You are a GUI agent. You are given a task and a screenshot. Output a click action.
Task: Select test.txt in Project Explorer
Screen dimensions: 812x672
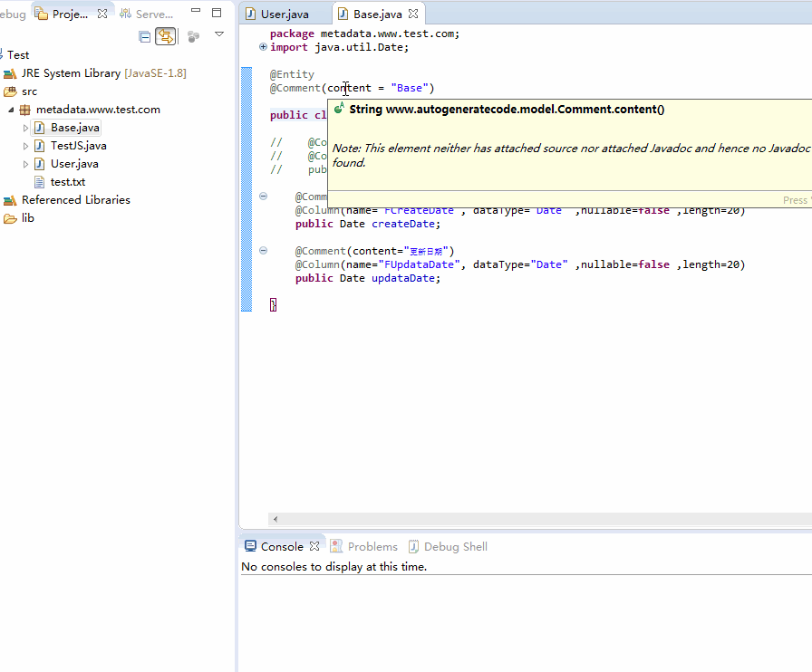tap(65, 181)
